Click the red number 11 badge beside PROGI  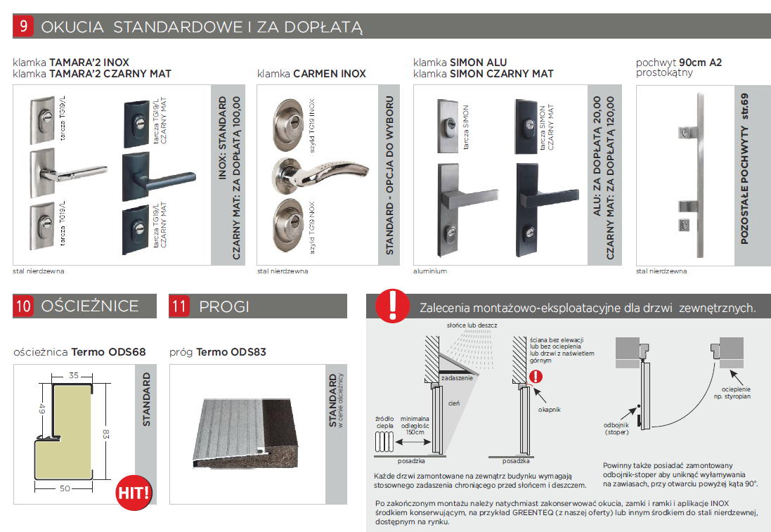click(x=180, y=306)
